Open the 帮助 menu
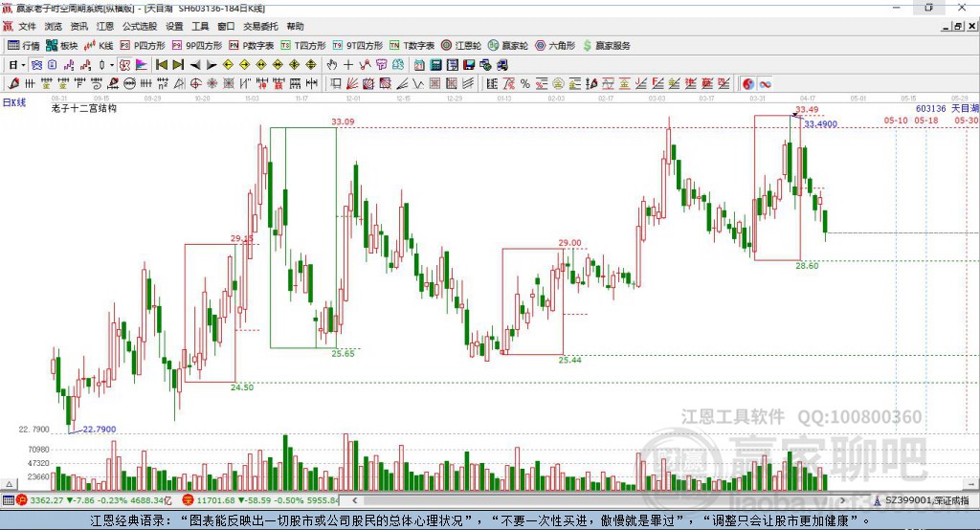Viewport: 980px width, 530px height. point(295,26)
